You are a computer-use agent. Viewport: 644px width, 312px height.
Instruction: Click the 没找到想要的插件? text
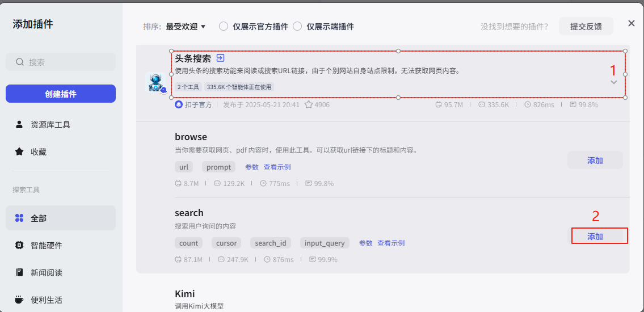click(514, 27)
